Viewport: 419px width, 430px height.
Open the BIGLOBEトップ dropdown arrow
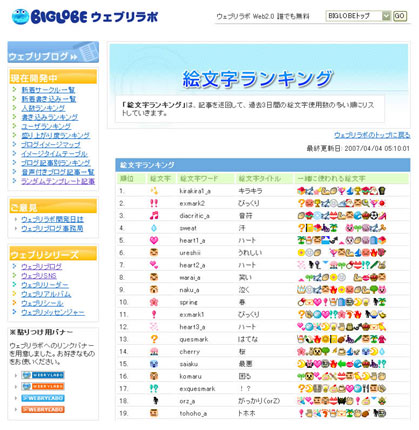click(x=386, y=16)
